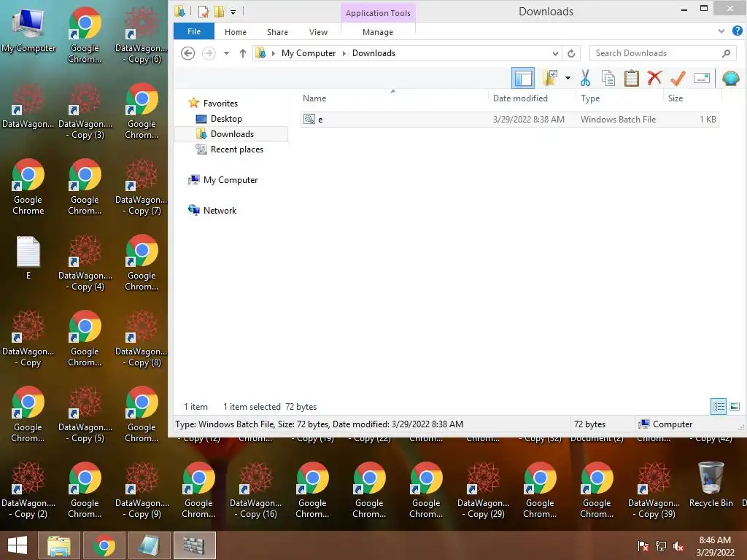Sort files by Date modified column
Image resolution: width=747 pixels, height=560 pixels.
point(532,98)
